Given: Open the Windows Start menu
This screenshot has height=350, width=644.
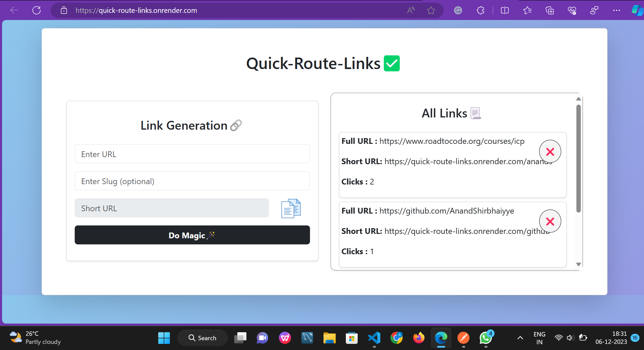Looking at the screenshot, I should point(164,338).
